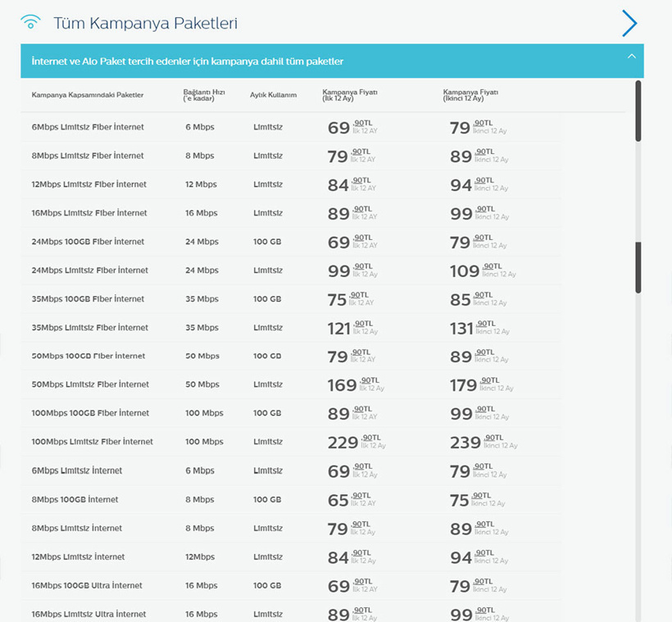Click the Wi-Fi icon beside Tüm Kampanya Paketleri
This screenshot has height=622, width=672.
point(30,22)
